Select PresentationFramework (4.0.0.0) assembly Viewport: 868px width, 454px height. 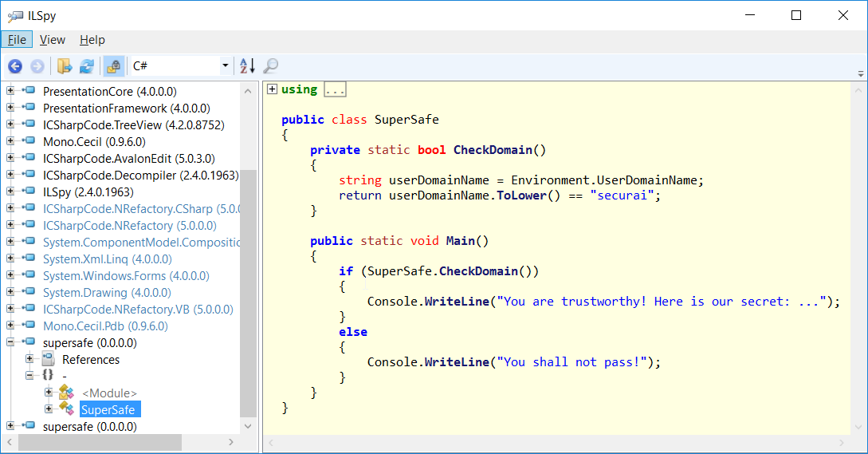(127, 108)
